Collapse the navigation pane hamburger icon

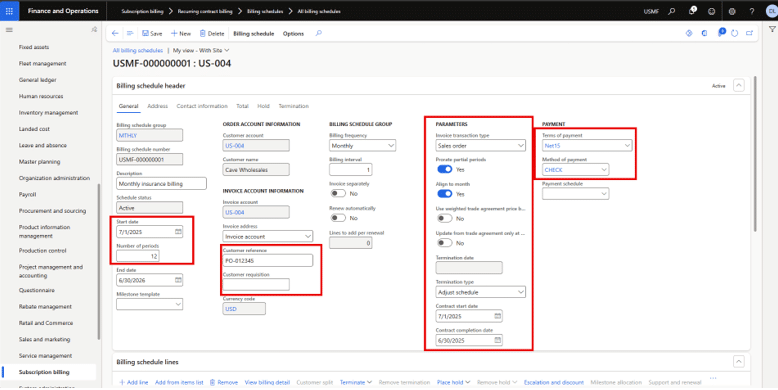click(9, 30)
